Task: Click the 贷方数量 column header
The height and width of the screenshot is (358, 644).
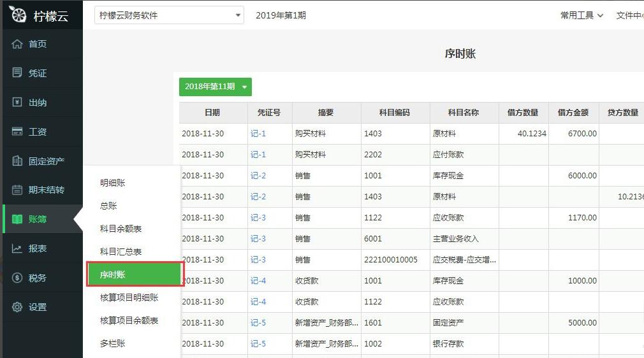Action: point(623,113)
